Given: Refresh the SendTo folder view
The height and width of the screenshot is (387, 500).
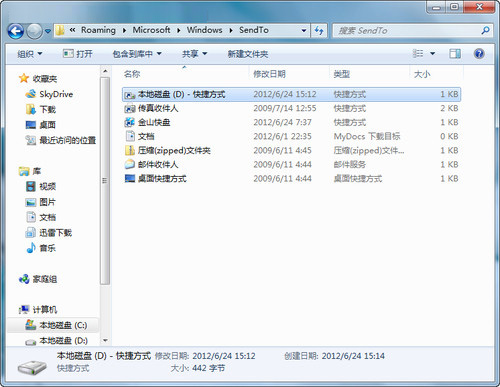Looking at the screenshot, I should pos(319,31).
